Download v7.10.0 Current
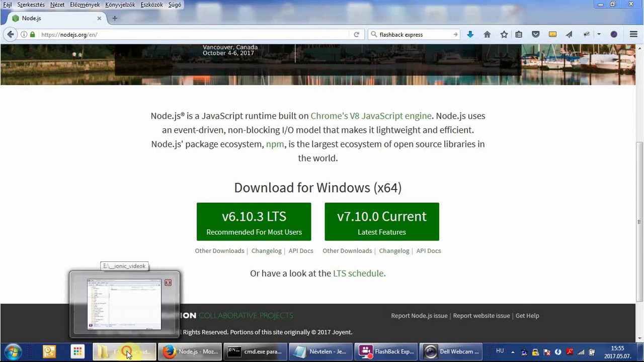This screenshot has height=362, width=644. pyautogui.click(x=382, y=222)
